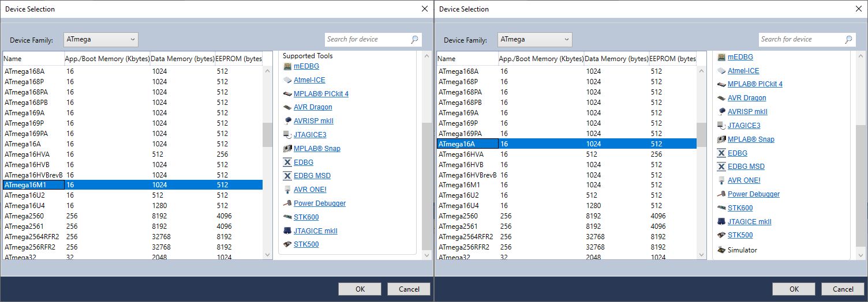
Task: Click JTAGICE mkII icon in left window
Action: [287, 231]
